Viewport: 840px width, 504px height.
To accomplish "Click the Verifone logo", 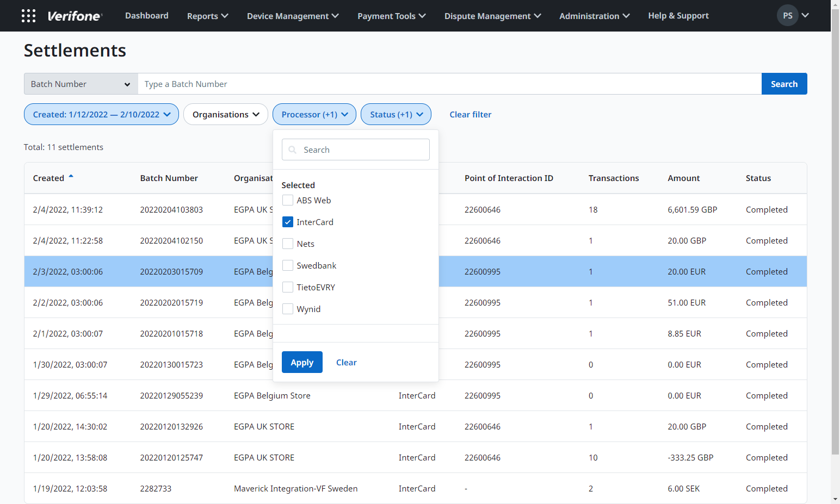I will pyautogui.click(x=75, y=16).
